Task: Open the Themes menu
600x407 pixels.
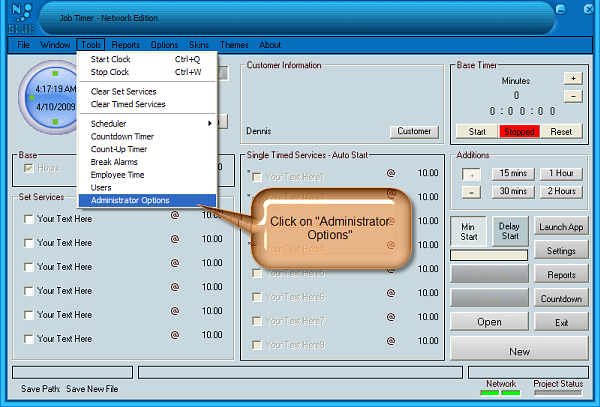Action: (x=234, y=45)
